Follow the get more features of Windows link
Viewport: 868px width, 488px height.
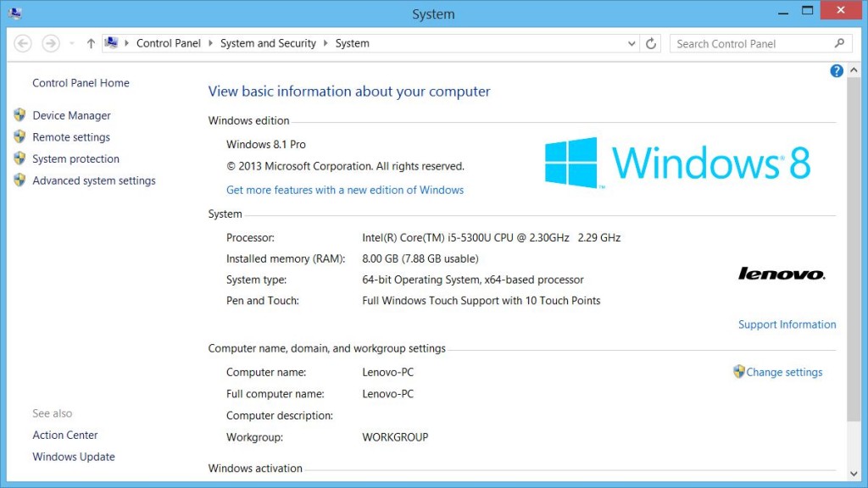coord(344,190)
